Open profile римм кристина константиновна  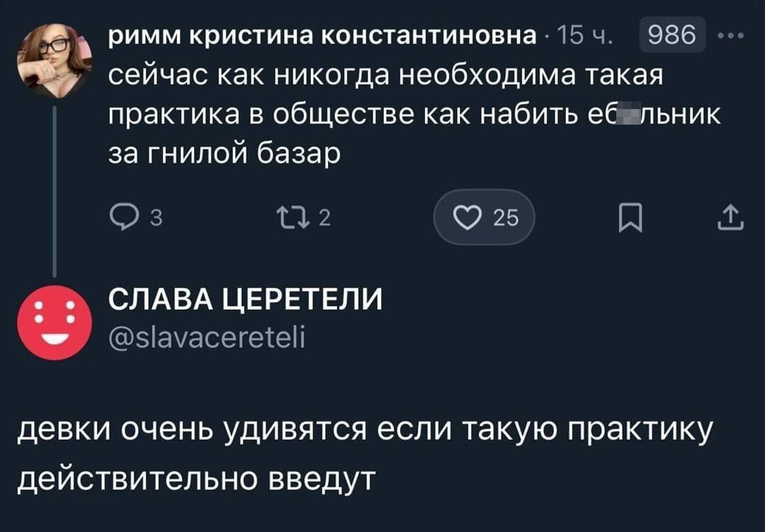click(x=322, y=35)
